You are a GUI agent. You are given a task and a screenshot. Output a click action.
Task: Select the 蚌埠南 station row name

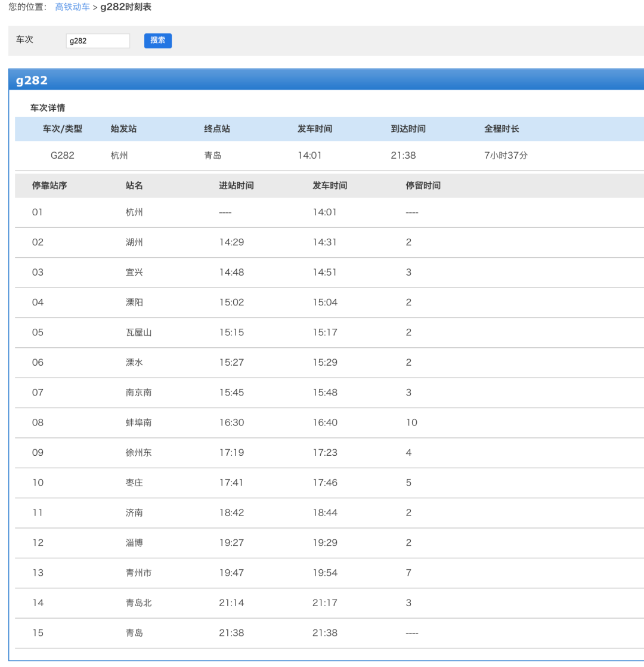[x=138, y=422]
